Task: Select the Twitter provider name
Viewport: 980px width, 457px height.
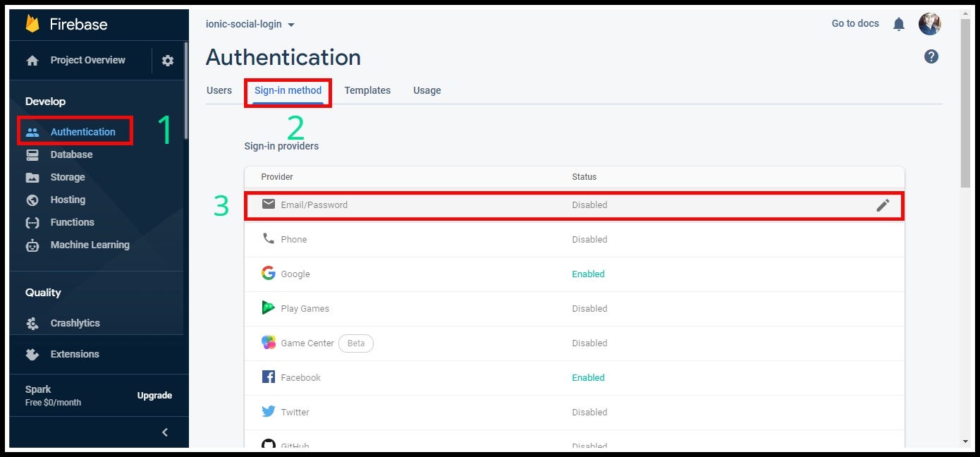Action: pyautogui.click(x=295, y=412)
